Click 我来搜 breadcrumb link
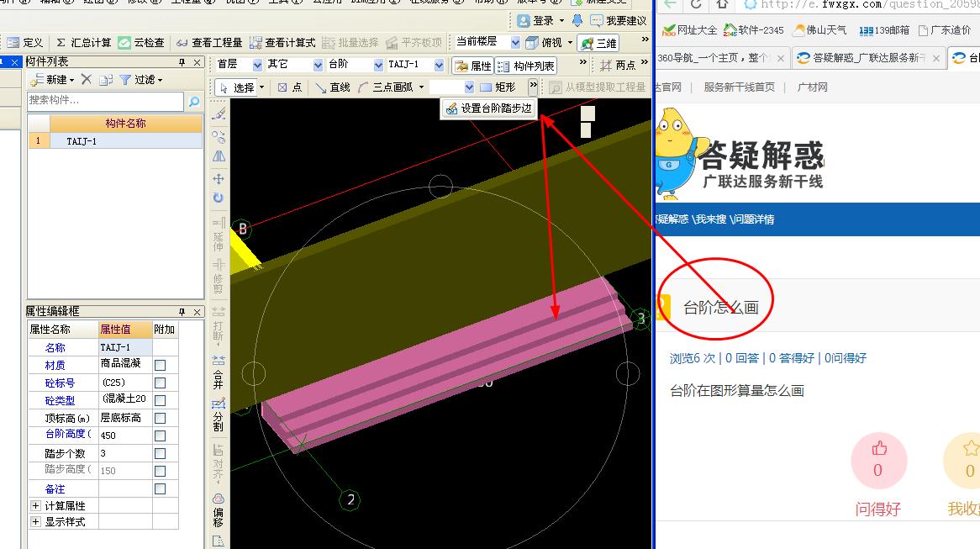The height and width of the screenshot is (549, 980). click(x=710, y=219)
